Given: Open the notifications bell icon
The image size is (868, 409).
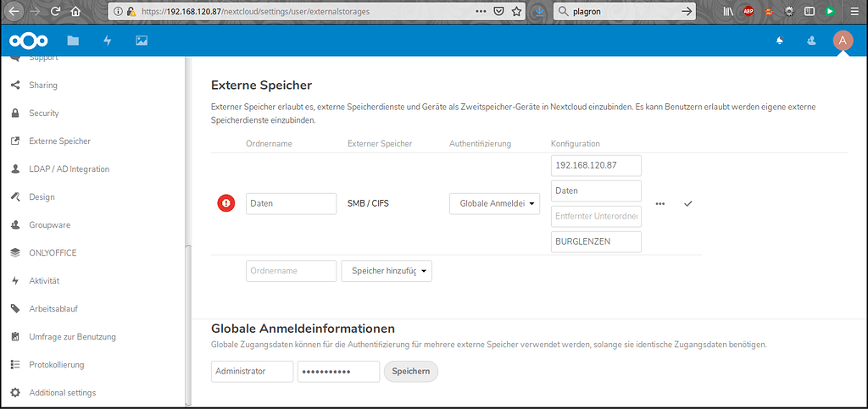Looking at the screenshot, I should point(780,41).
